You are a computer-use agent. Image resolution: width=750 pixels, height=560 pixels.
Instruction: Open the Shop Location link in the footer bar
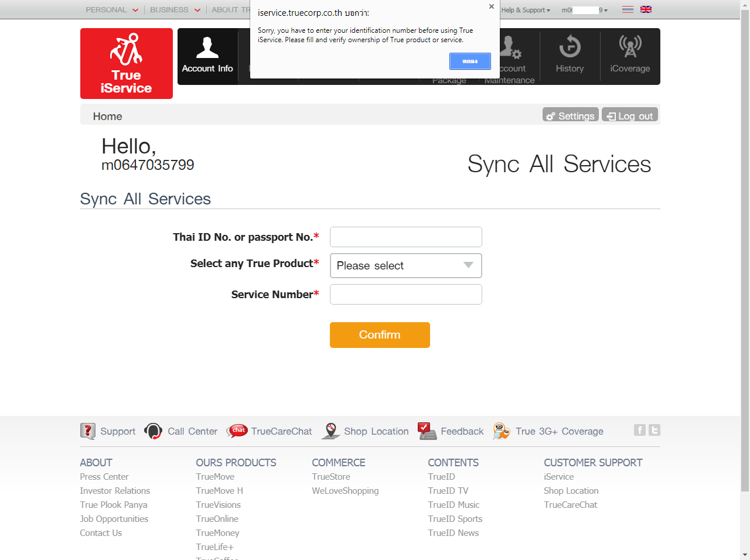pyautogui.click(x=376, y=431)
